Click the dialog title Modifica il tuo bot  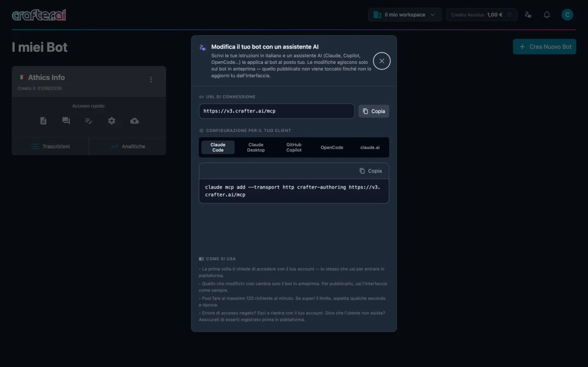tap(265, 46)
